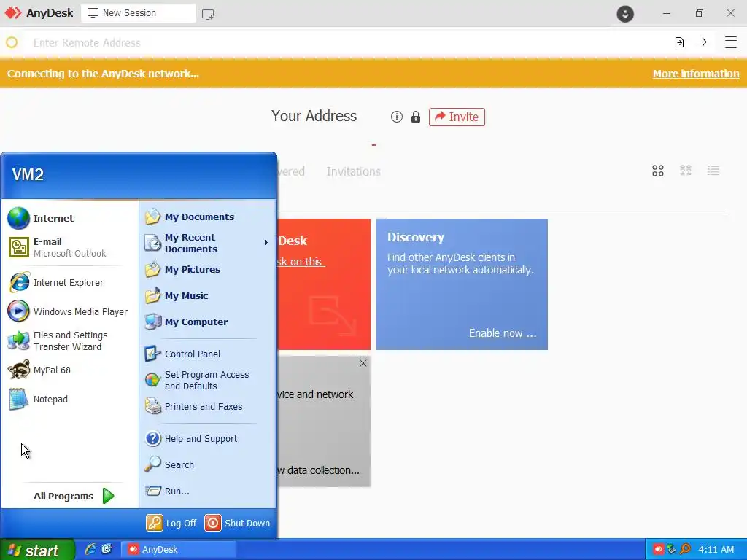
Task: Open My Pictures folder
Action: coord(206,269)
